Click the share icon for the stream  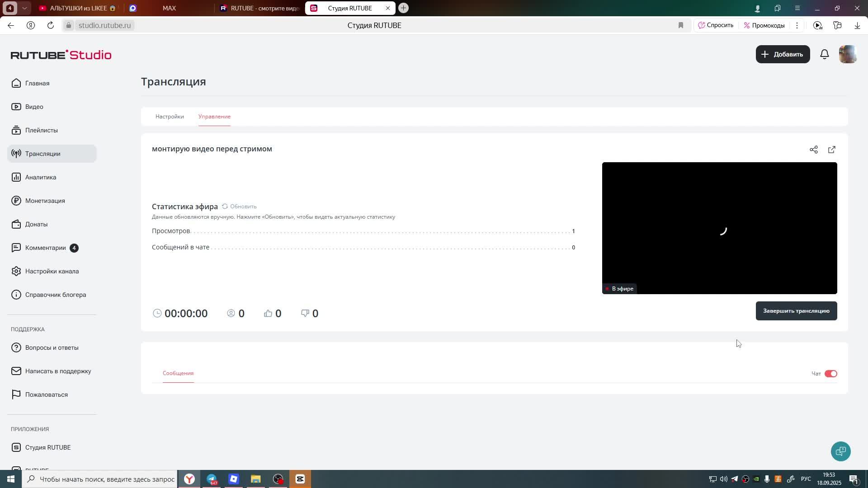[813, 150]
